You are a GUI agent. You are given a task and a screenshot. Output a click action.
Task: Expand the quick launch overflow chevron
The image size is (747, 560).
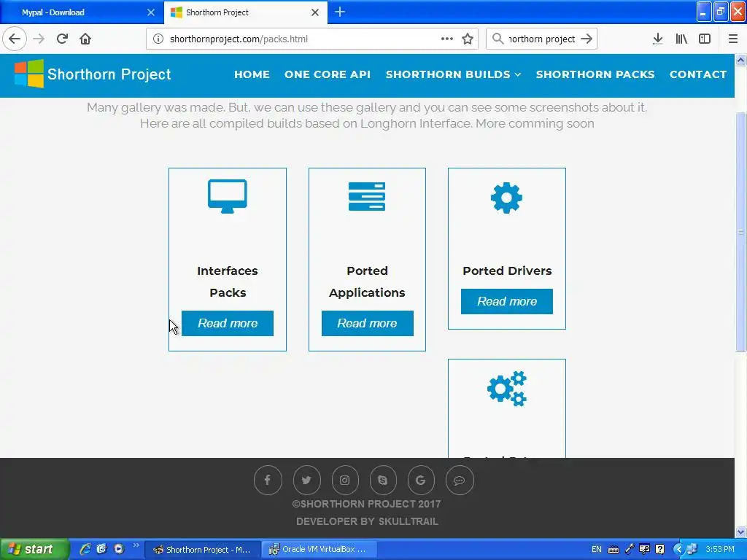click(x=136, y=545)
